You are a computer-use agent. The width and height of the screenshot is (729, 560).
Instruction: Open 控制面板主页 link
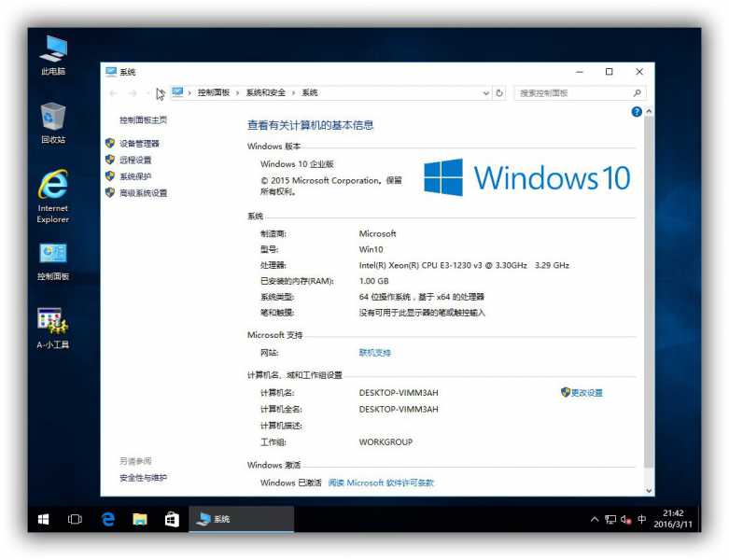[143, 119]
